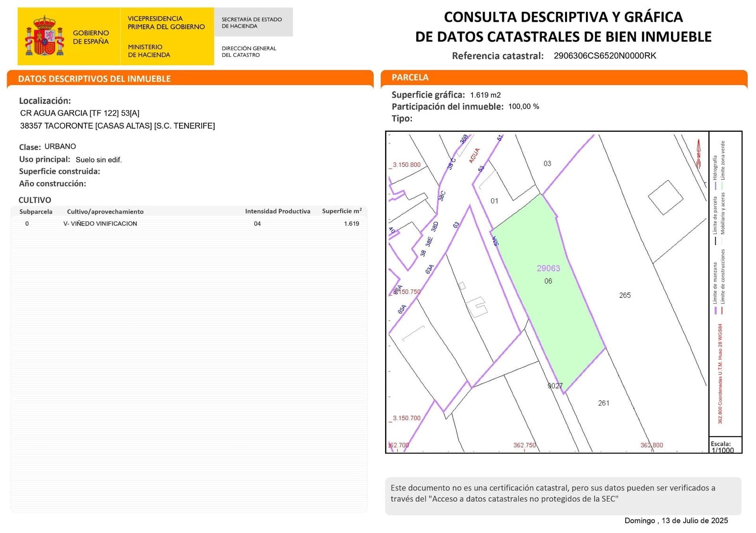
Task: Expand the DATOS DESCRIPTIVOS DEL INMUEBLE header
Action: coord(94,79)
